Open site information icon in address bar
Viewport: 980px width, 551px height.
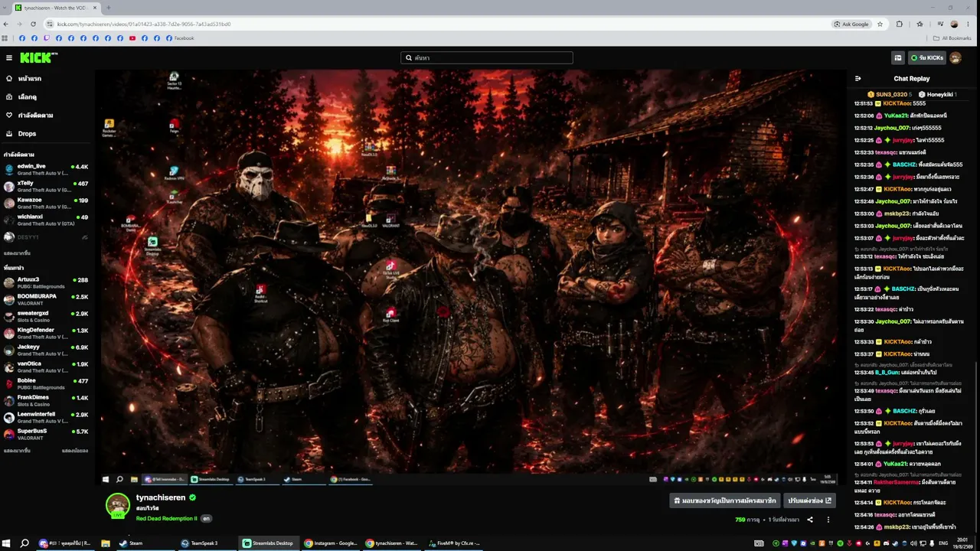pos(50,24)
